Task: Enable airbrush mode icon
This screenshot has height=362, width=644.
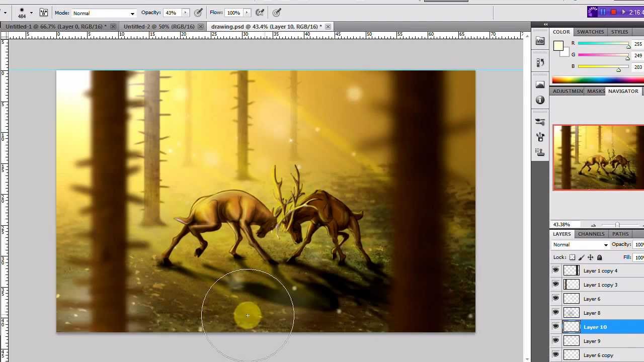Action: (x=260, y=13)
